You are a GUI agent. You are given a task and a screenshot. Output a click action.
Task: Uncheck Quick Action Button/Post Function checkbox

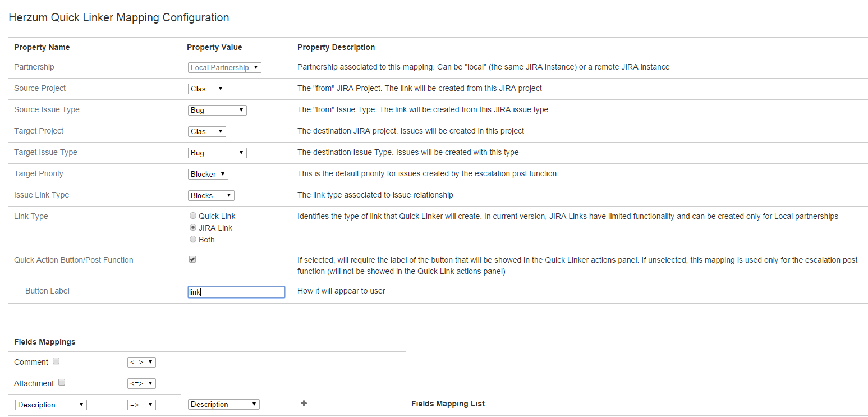coord(192,260)
